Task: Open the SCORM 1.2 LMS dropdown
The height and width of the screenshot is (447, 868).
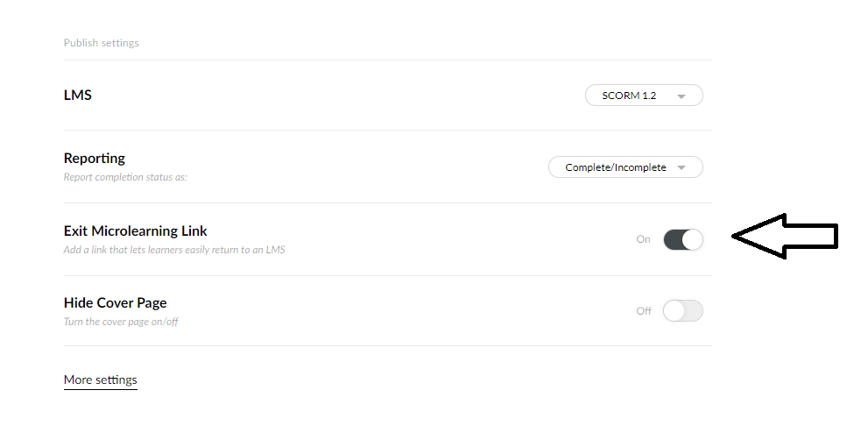Action: pos(631,96)
